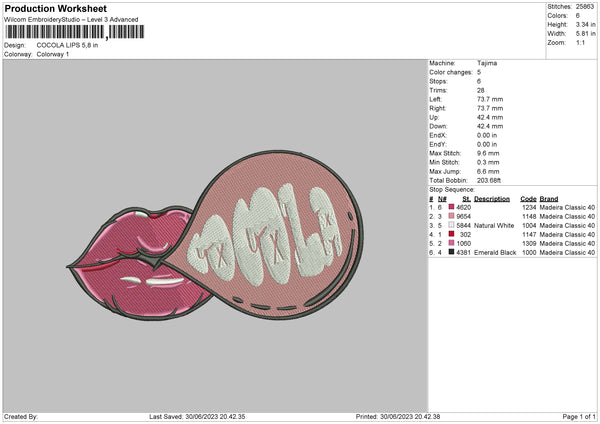Click stitch count '4620' in stop 1
Screen dimensions: 600x424
point(463,207)
